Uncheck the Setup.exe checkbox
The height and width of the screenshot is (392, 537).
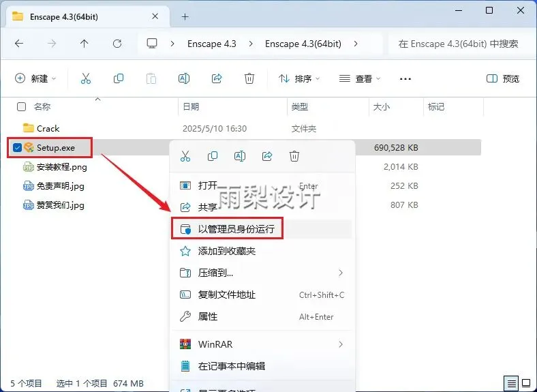click(x=17, y=148)
